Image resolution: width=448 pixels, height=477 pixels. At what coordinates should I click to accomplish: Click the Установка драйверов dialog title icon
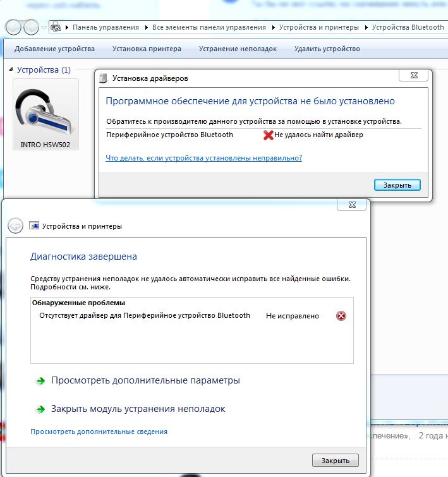[x=104, y=78]
